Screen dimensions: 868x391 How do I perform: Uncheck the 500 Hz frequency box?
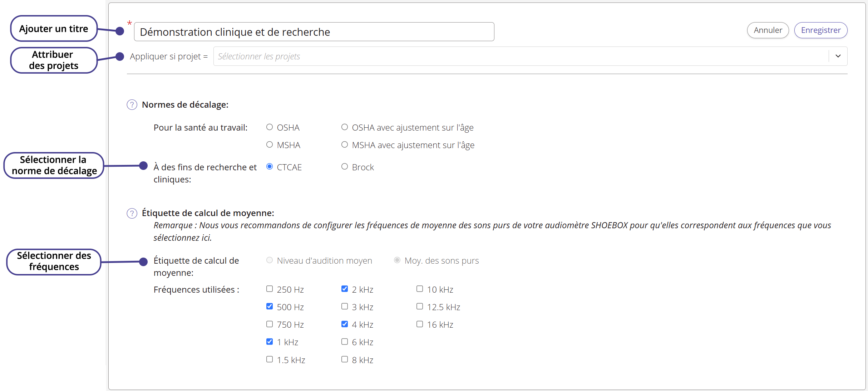click(x=270, y=306)
